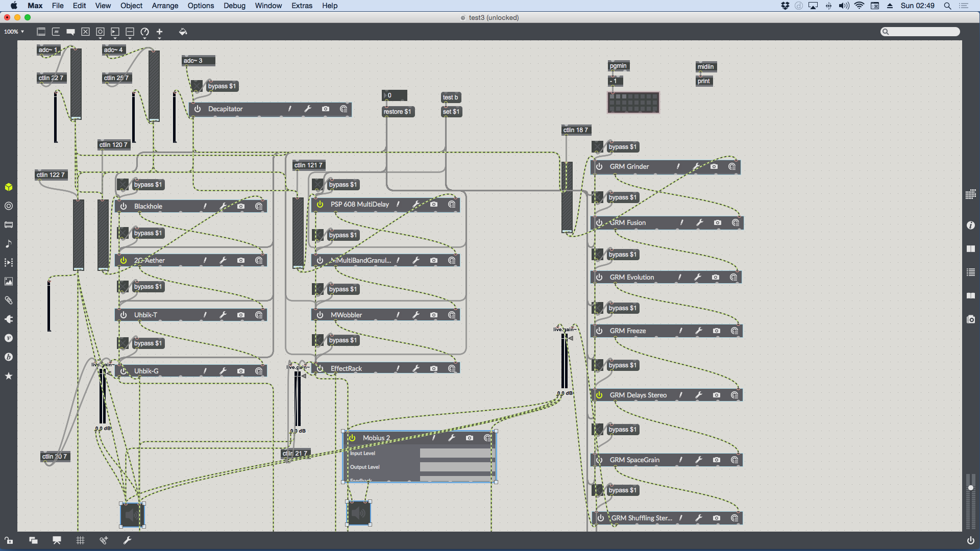
Task: Open the Format paint bucket palette
Action: point(183,32)
